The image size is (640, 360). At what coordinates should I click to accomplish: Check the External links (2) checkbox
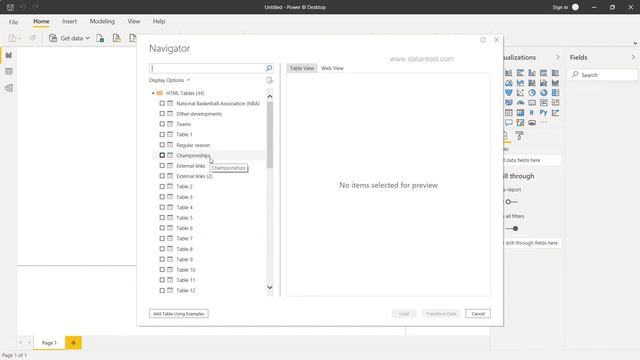[162, 176]
